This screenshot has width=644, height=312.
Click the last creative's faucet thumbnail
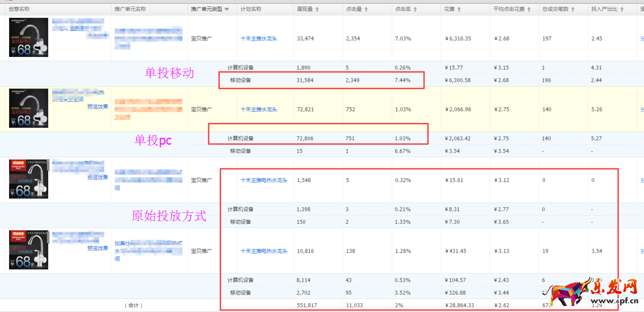29,250
